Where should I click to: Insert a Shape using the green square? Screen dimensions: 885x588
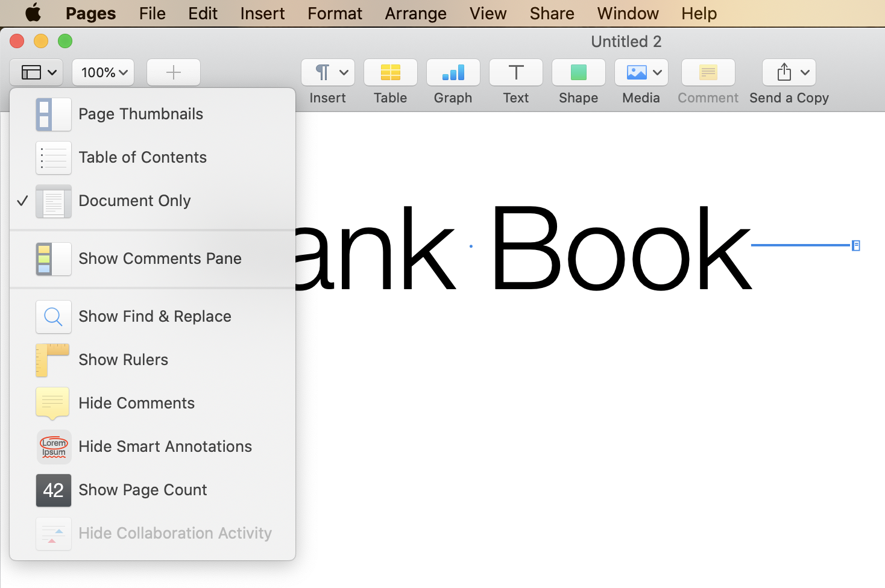coord(579,72)
